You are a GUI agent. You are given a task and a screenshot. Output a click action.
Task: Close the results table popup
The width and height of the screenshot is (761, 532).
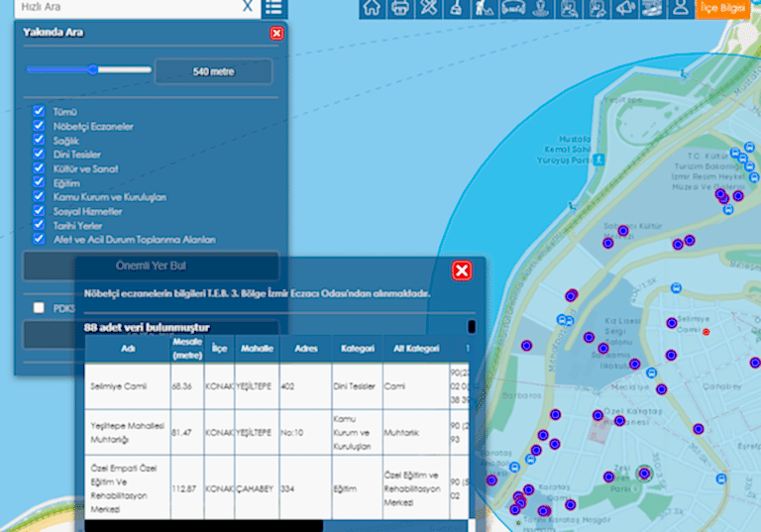pyautogui.click(x=462, y=270)
